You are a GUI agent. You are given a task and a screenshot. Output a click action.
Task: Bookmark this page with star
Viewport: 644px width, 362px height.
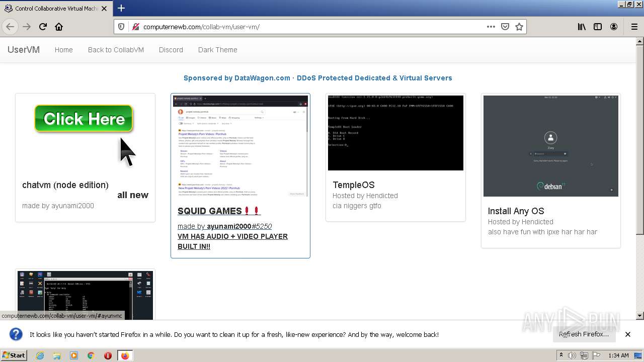coord(519,27)
